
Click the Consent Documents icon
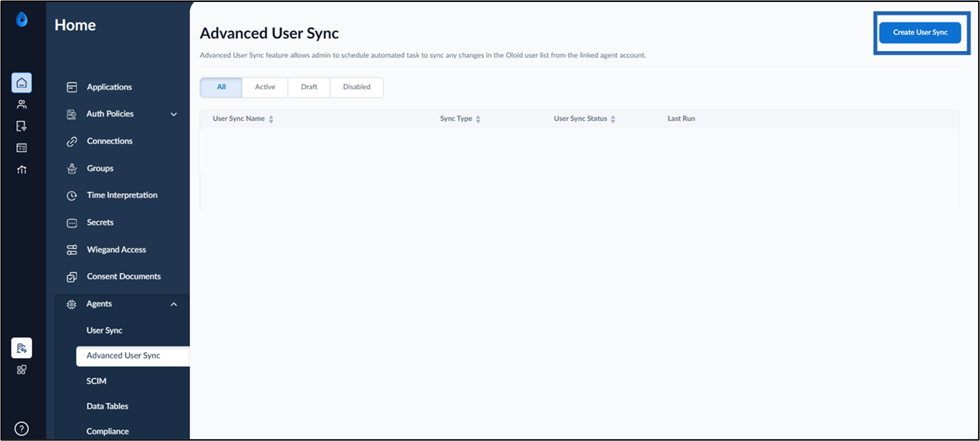72,277
